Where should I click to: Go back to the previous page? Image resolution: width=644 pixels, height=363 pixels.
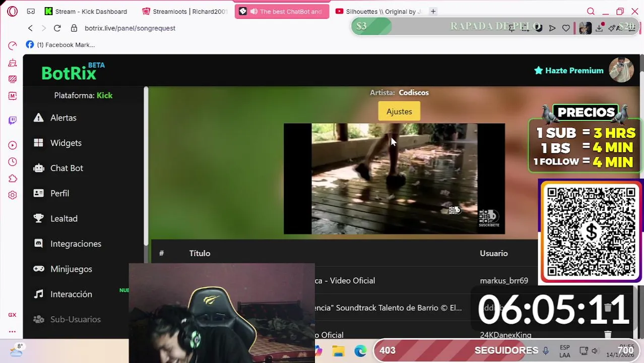(x=30, y=28)
